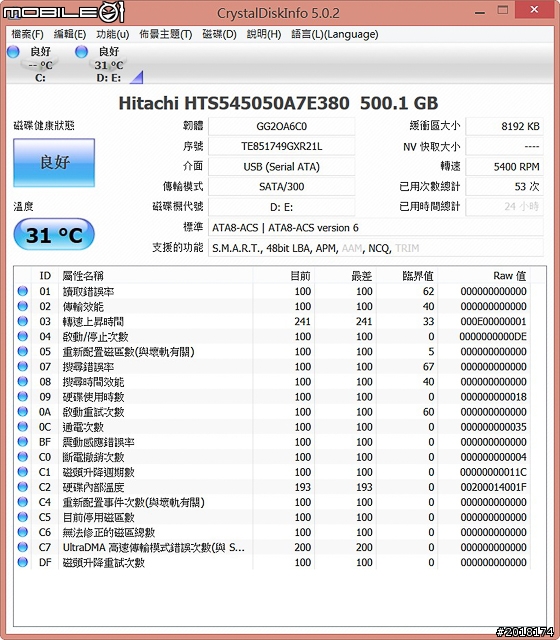
Task: Click the status orb of row C4
Action: click(22, 502)
